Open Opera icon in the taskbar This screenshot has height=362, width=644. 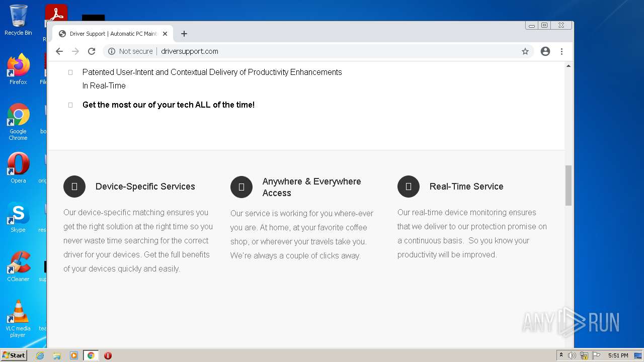click(x=108, y=355)
